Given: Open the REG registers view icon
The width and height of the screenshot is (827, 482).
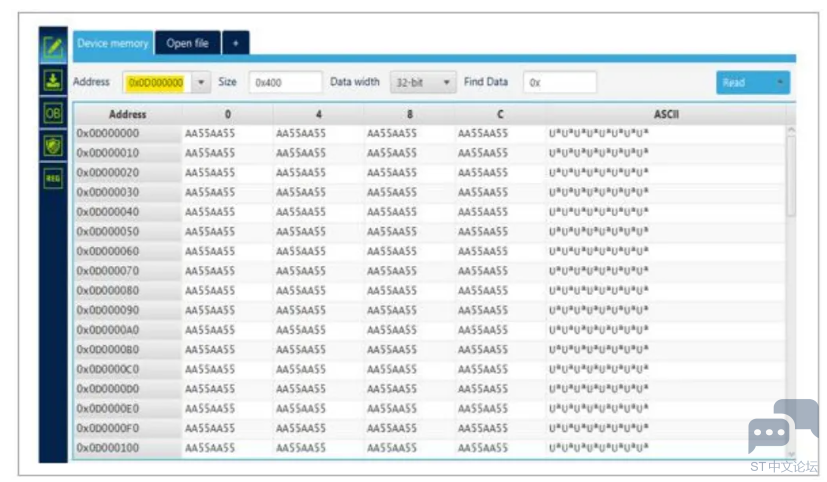Looking at the screenshot, I should (53, 177).
